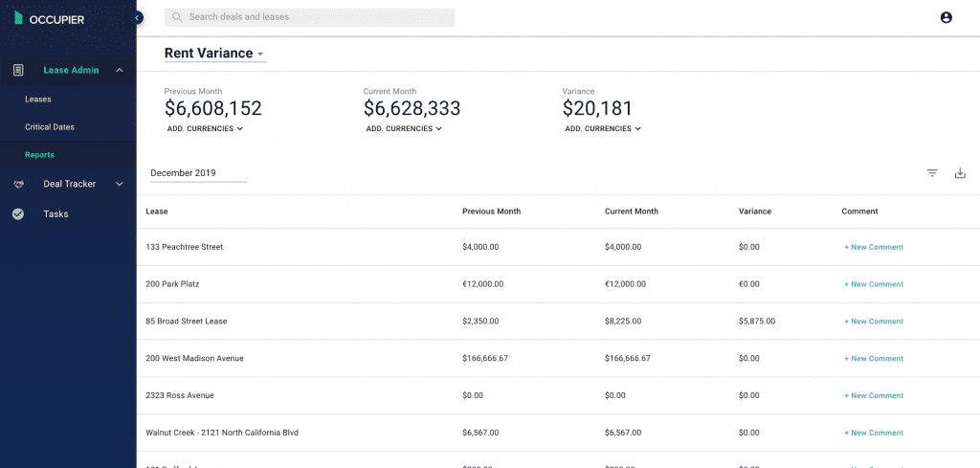Click the Deal Tracker handshake icon
Image resolution: width=980 pixels, height=468 pixels.
pos(18,185)
